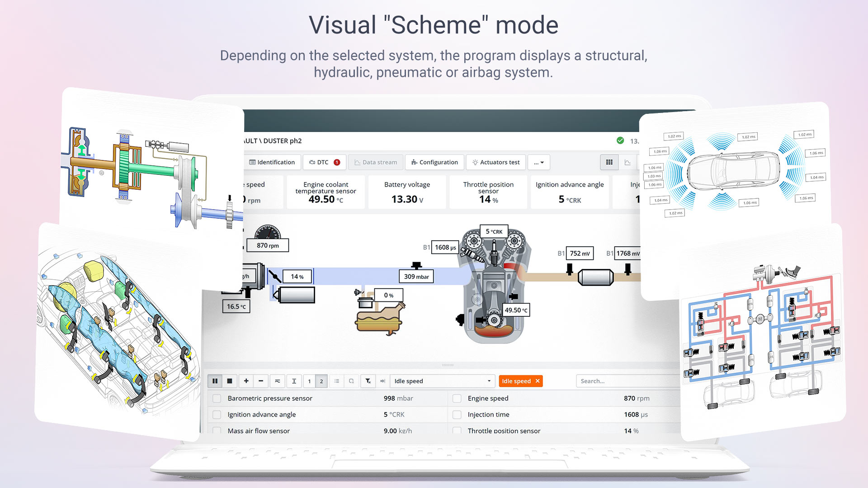Enable the Engine speed checkbox
This screenshot has height=488, width=868.
457,398
